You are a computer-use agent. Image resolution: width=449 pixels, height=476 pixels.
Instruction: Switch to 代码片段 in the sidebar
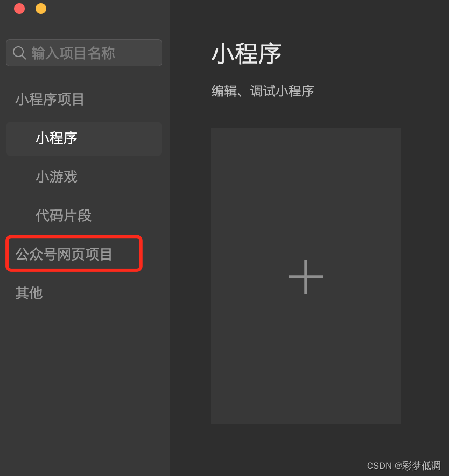(x=64, y=215)
